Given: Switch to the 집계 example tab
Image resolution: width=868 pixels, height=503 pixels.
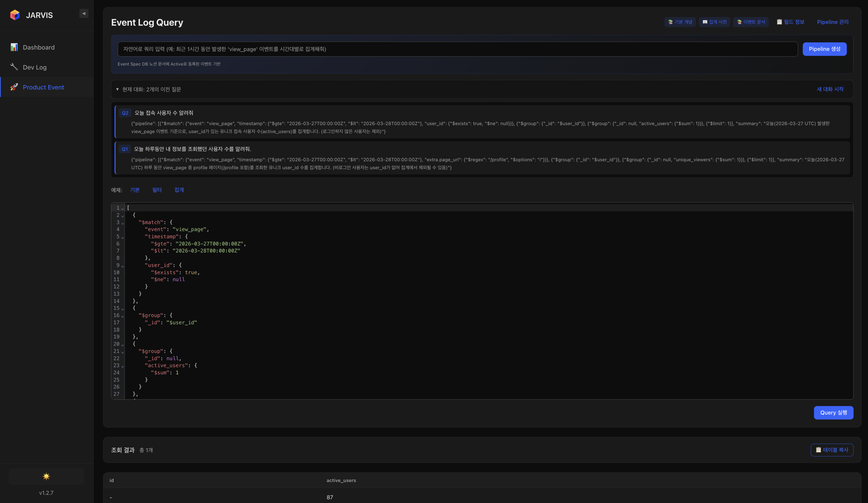Looking at the screenshot, I should click(179, 190).
